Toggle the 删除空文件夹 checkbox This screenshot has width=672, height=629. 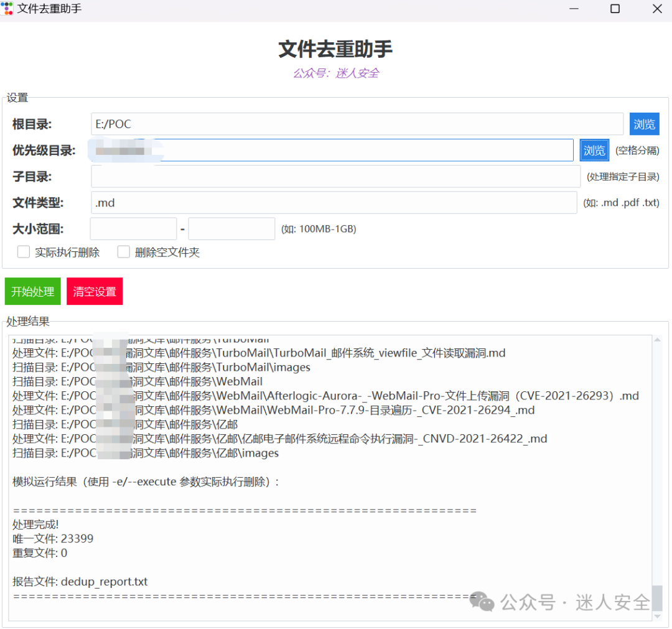[x=123, y=252]
